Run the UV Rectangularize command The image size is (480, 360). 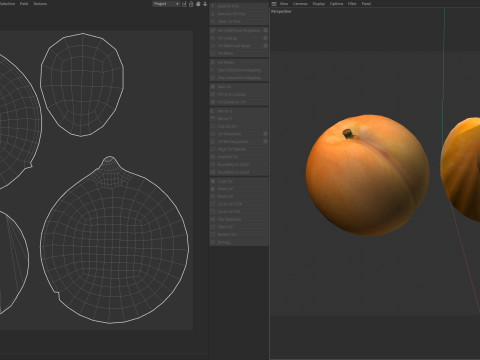(236, 142)
